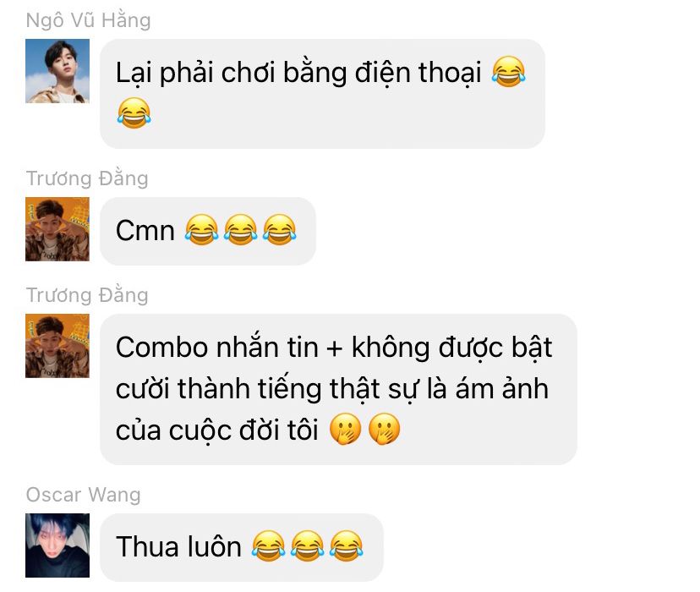Click the sender name Oscar Wang
The height and width of the screenshot is (592, 700).
pyautogui.click(x=84, y=495)
